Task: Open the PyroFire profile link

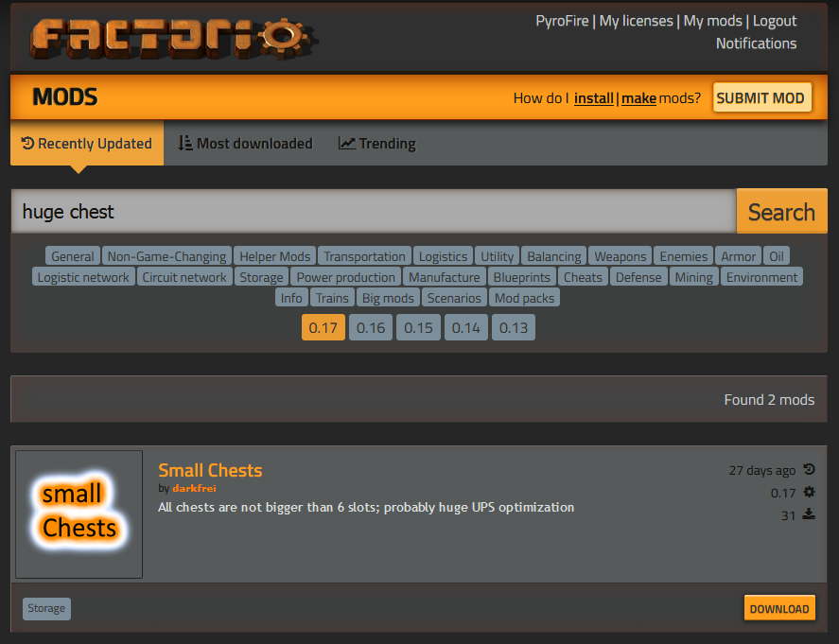Action: coord(562,21)
